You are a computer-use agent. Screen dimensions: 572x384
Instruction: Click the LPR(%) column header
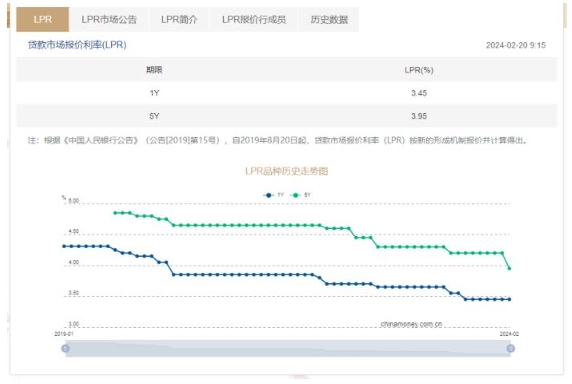tap(419, 70)
